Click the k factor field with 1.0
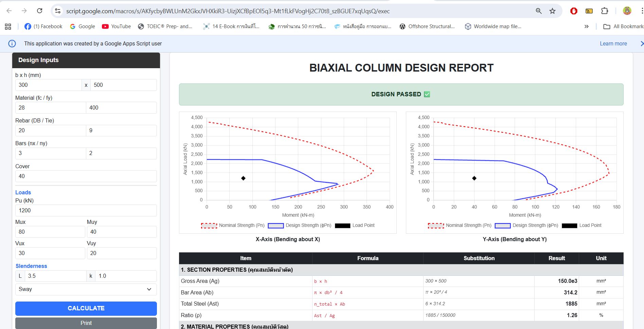Image resolution: width=644 pixels, height=329 pixels. (126, 276)
